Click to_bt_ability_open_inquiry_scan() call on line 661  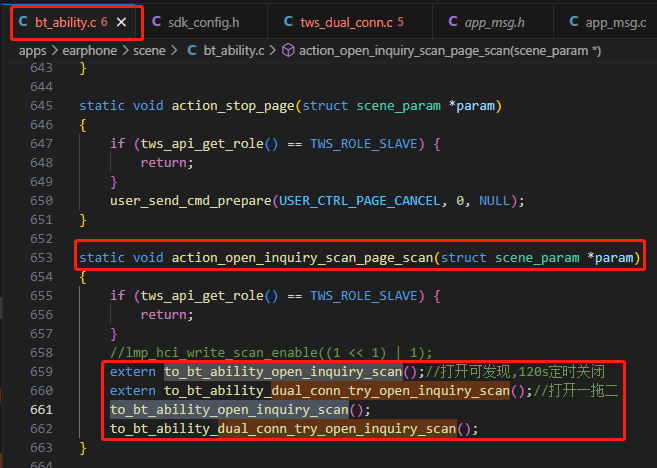click(x=240, y=410)
